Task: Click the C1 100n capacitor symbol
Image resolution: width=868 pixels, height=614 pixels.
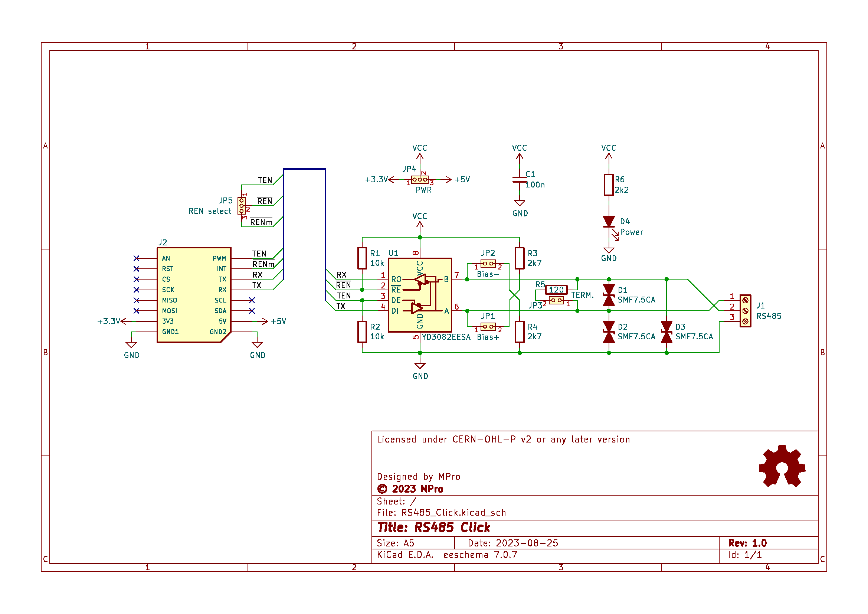Action: (520, 179)
